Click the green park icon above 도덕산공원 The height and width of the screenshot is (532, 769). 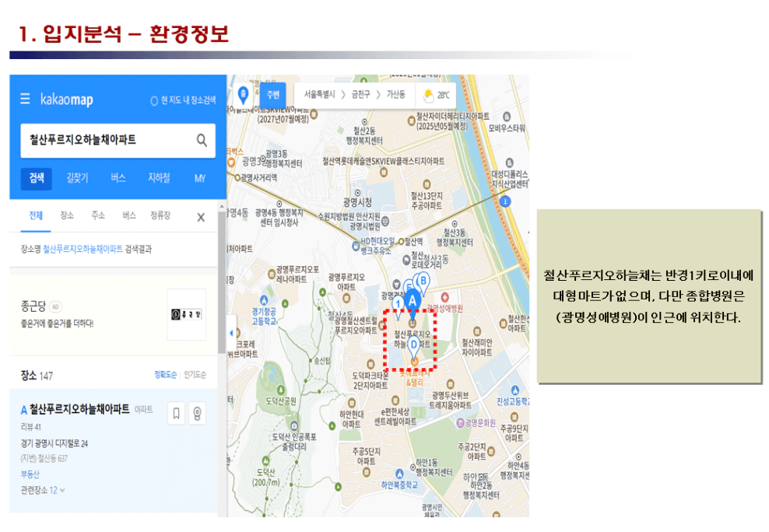pyautogui.click(x=281, y=390)
